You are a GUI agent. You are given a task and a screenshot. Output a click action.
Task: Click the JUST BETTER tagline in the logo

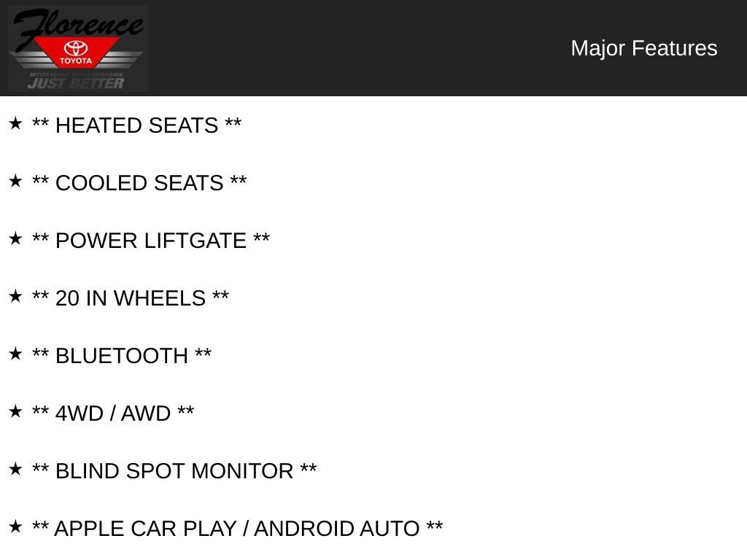click(76, 83)
